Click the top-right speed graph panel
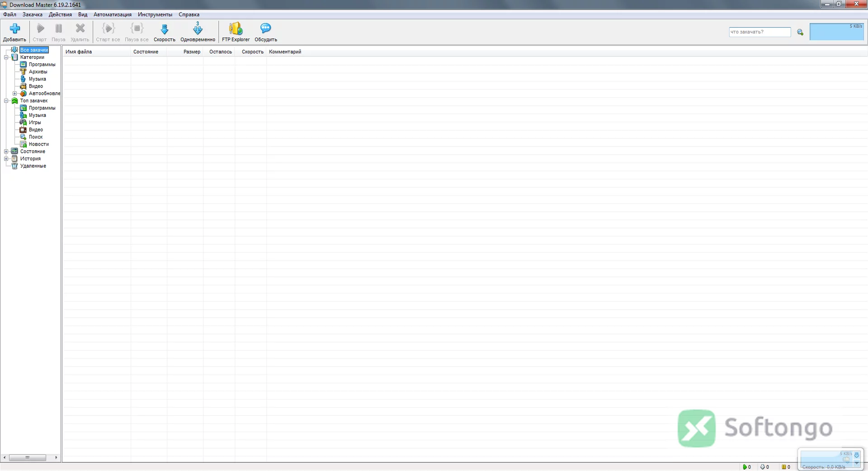868x471 pixels. pyautogui.click(x=836, y=32)
